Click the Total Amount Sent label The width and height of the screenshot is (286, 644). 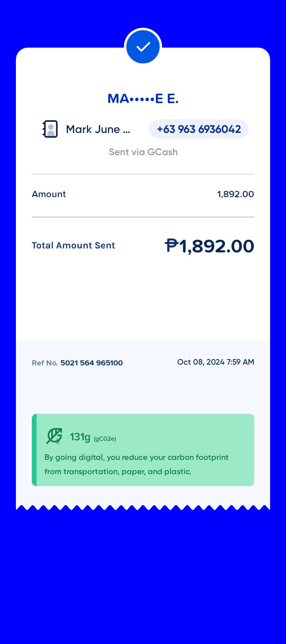73,245
